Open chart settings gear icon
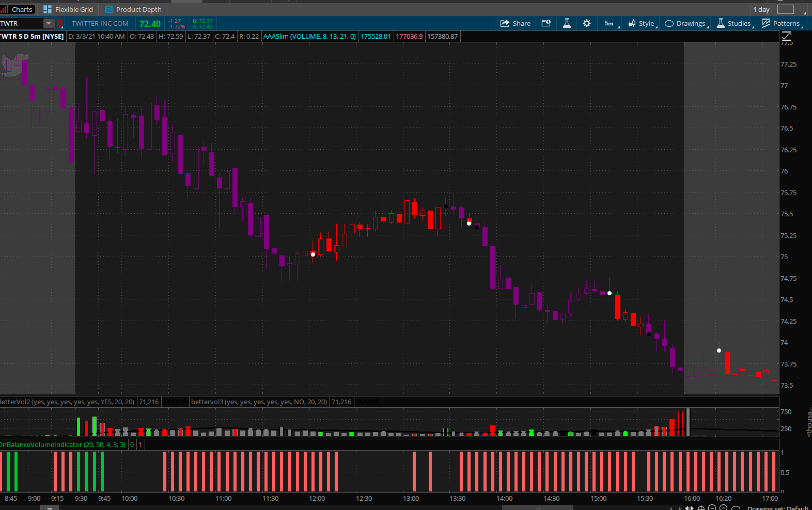812x510 pixels. (x=587, y=23)
